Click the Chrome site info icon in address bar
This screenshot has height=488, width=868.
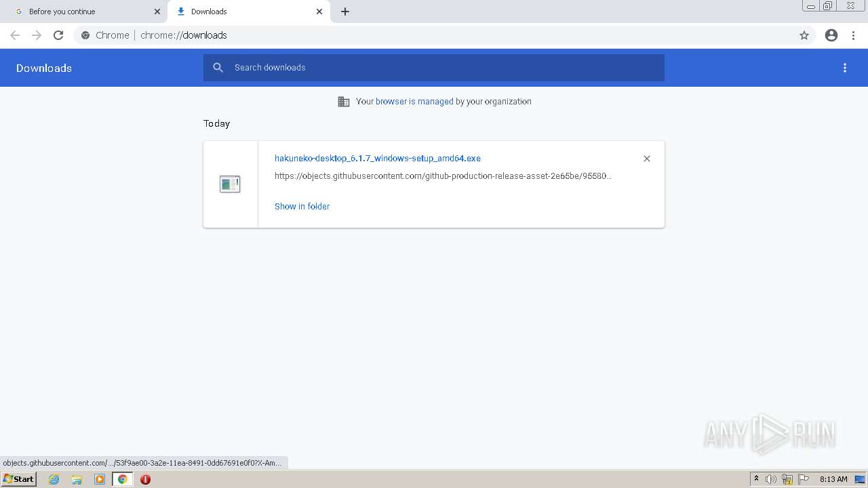(x=85, y=35)
